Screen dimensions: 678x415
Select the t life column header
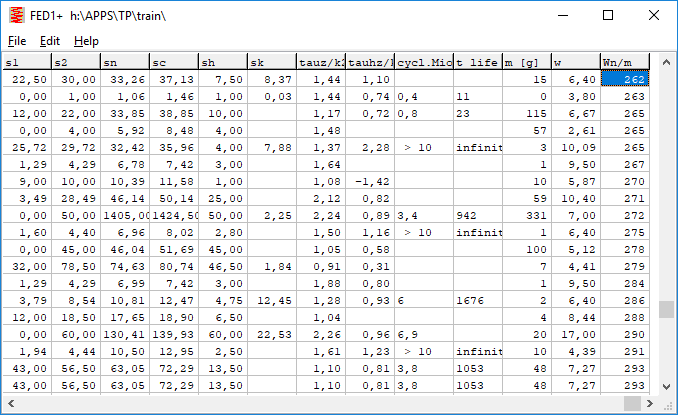476,63
